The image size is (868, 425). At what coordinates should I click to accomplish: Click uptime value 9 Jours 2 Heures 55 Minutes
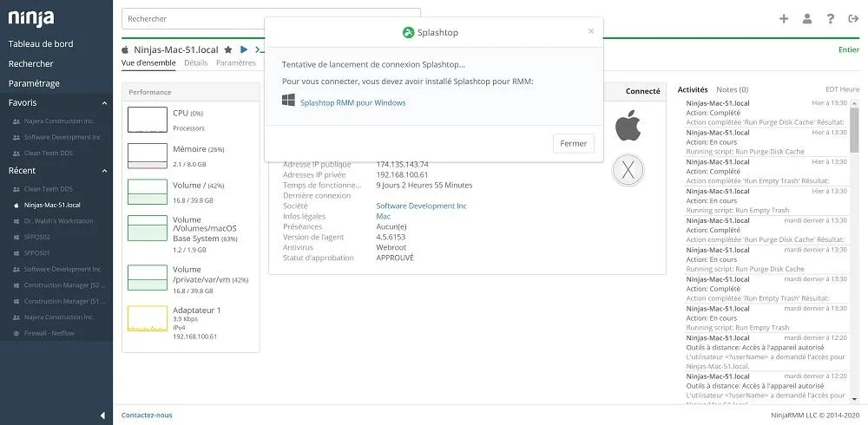click(424, 186)
